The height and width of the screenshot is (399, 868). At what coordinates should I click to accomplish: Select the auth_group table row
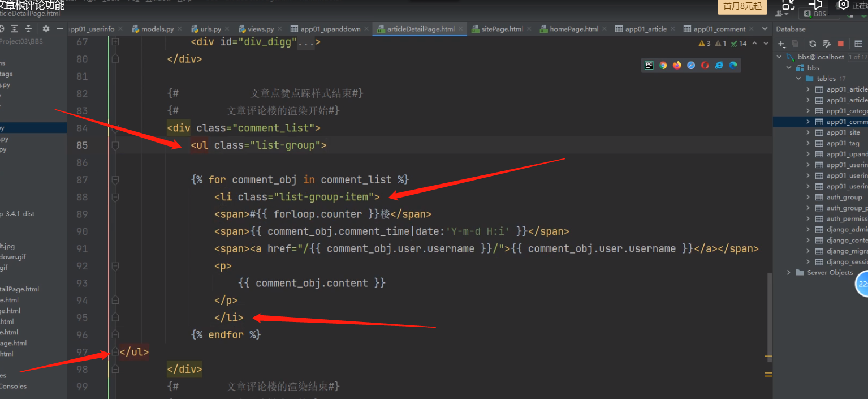tap(821, 197)
